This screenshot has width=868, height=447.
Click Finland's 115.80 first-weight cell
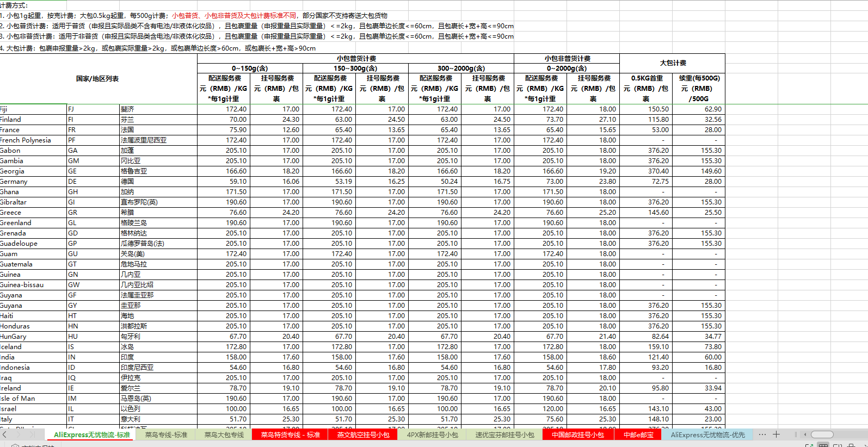tap(646, 120)
